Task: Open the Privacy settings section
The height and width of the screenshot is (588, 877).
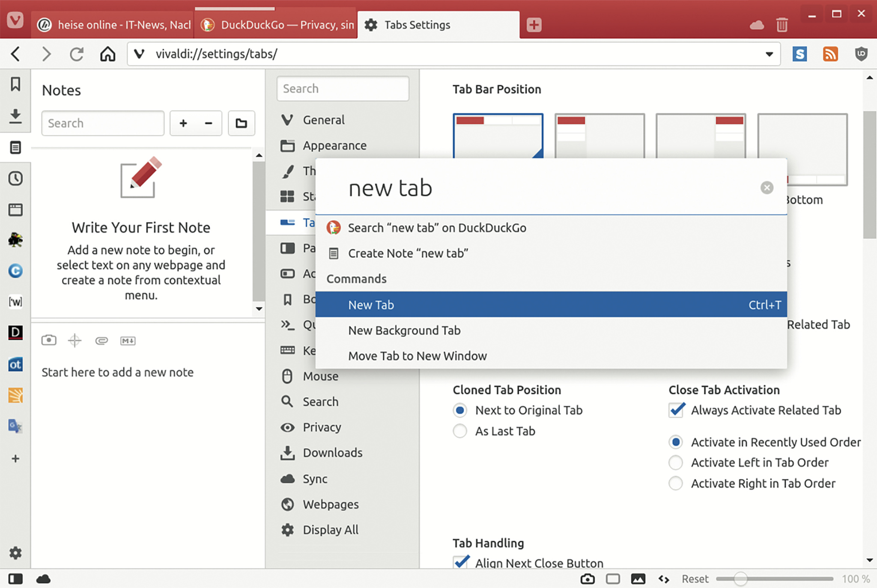Action: coord(322,427)
